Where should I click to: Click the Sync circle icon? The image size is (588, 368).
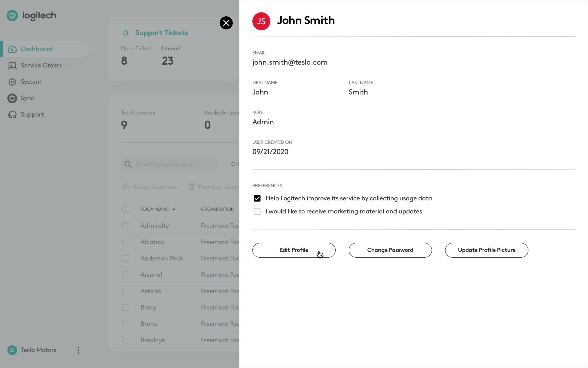point(12,98)
